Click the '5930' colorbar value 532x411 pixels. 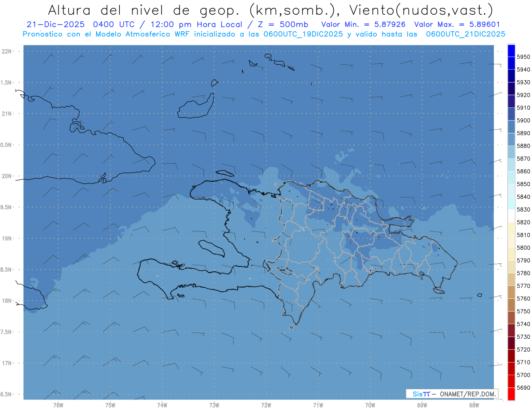click(523, 82)
